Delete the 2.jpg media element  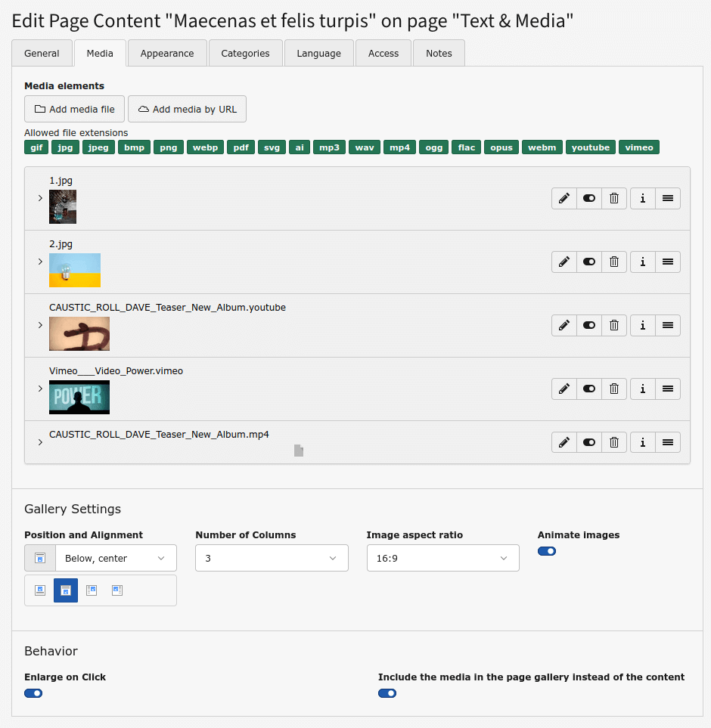[x=614, y=262]
